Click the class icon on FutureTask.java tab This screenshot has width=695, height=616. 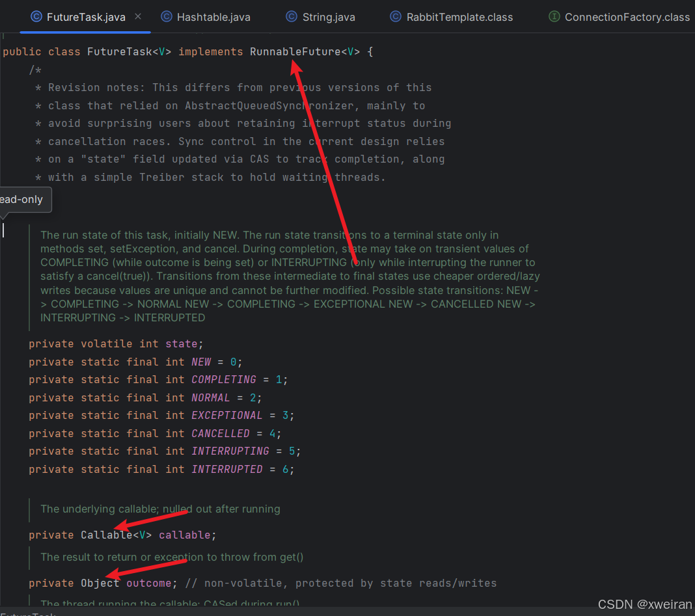[36, 18]
